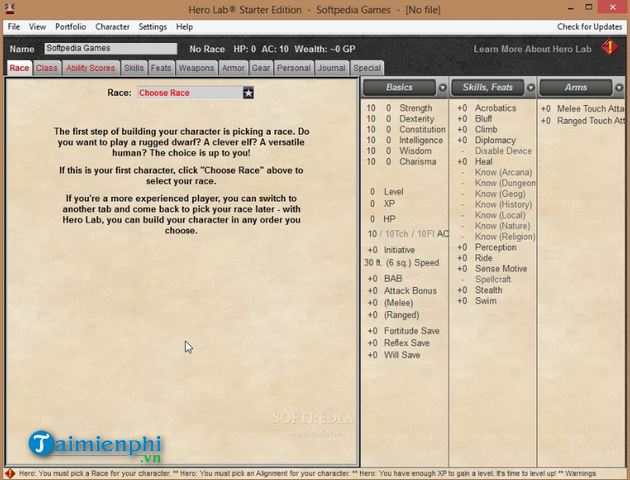The width and height of the screenshot is (630, 480).
Task: Open the Basics panel dropdown arrow
Action: tap(443, 88)
